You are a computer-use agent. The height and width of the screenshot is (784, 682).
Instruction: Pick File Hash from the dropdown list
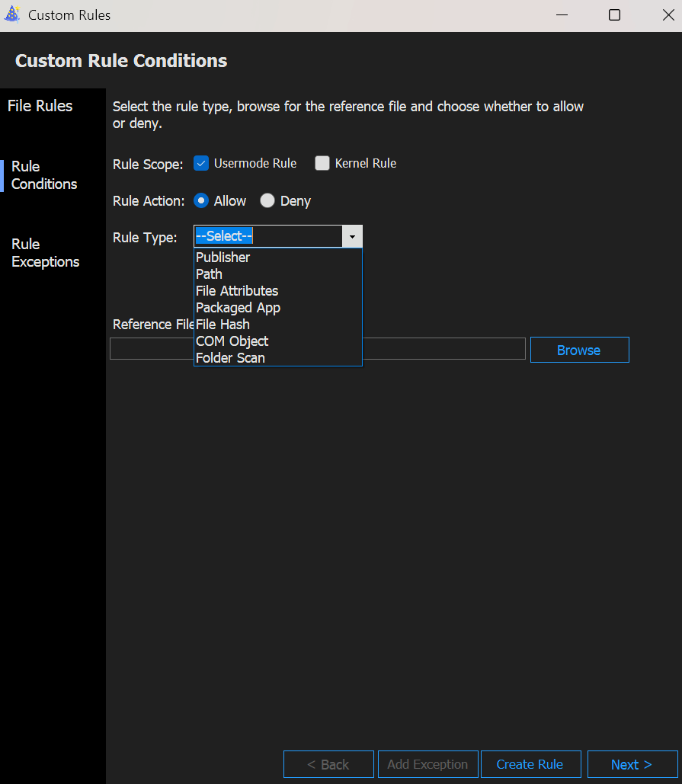coord(223,325)
